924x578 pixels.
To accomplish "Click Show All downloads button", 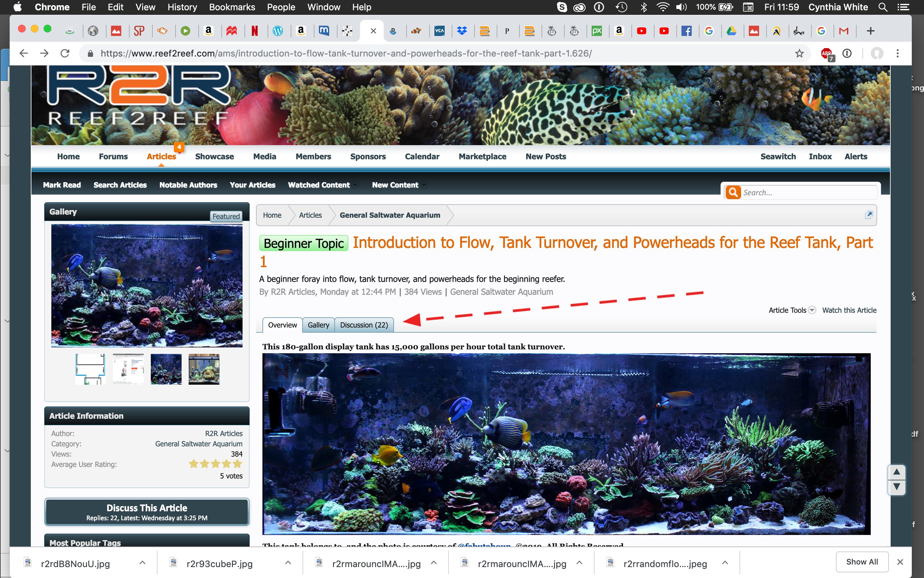I will 862,562.
